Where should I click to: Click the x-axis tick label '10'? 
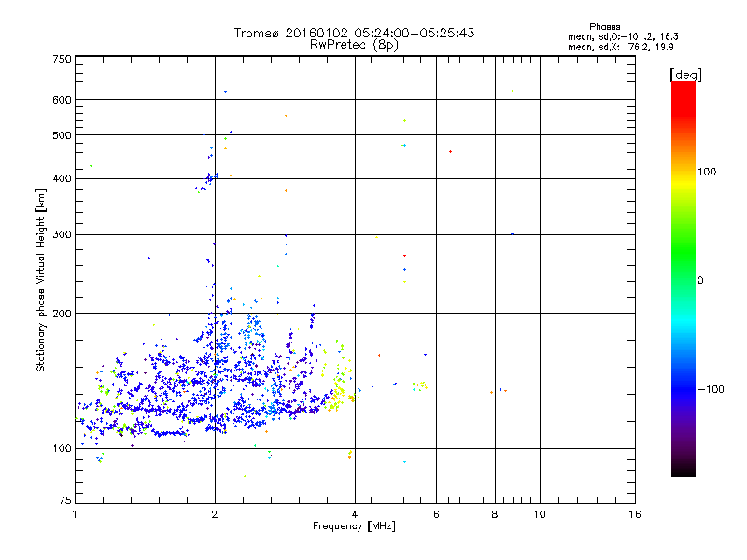[540, 514]
